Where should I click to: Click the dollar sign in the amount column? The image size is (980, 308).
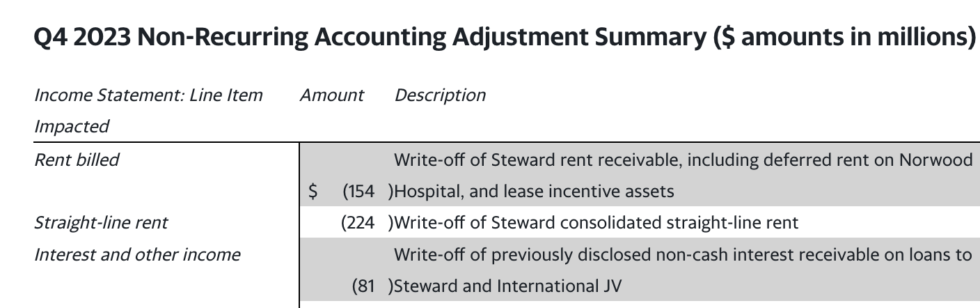313,191
